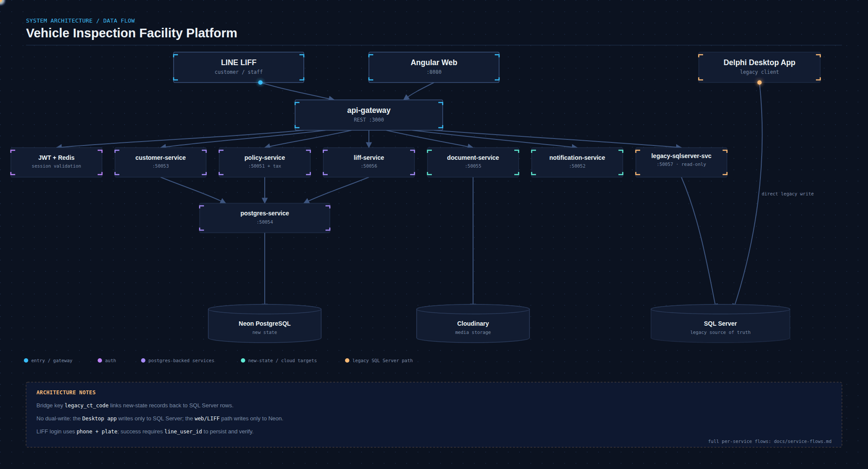Click the line_user_id code term
This screenshot has width=868, height=469.
click(183, 432)
